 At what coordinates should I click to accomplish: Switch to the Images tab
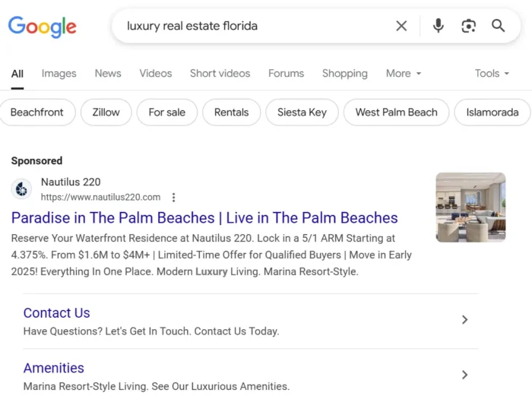(x=59, y=73)
